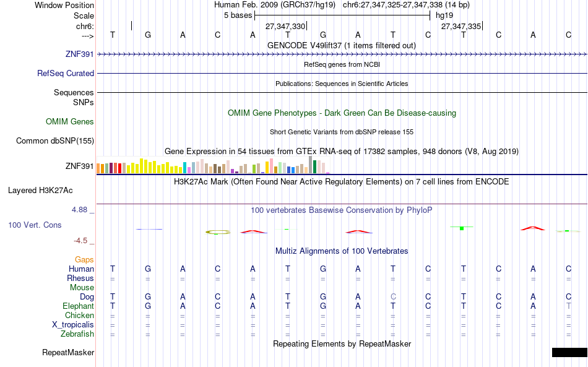
Task: Click the -4.5 PhyloP lower limit value
Action: 80,240
